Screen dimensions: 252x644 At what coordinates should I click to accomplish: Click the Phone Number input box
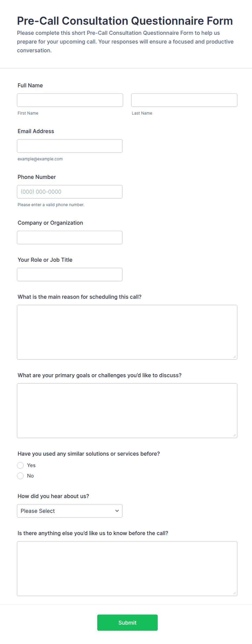coord(70,192)
